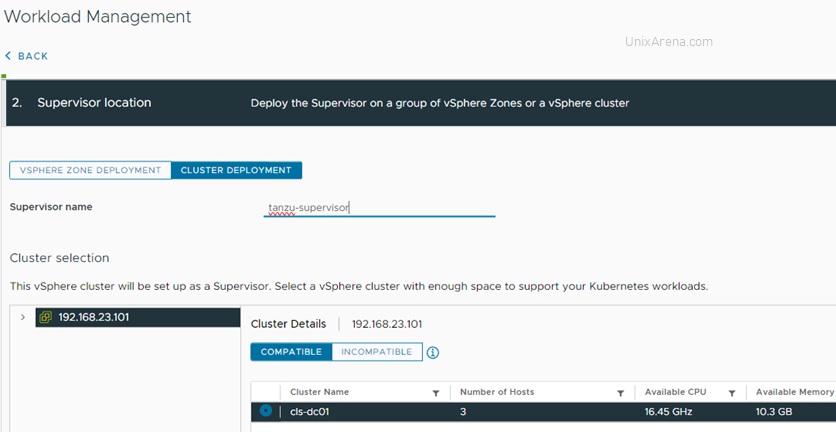836x432 pixels.
Task: Click the Cluster Name column header
Action: 319,393
